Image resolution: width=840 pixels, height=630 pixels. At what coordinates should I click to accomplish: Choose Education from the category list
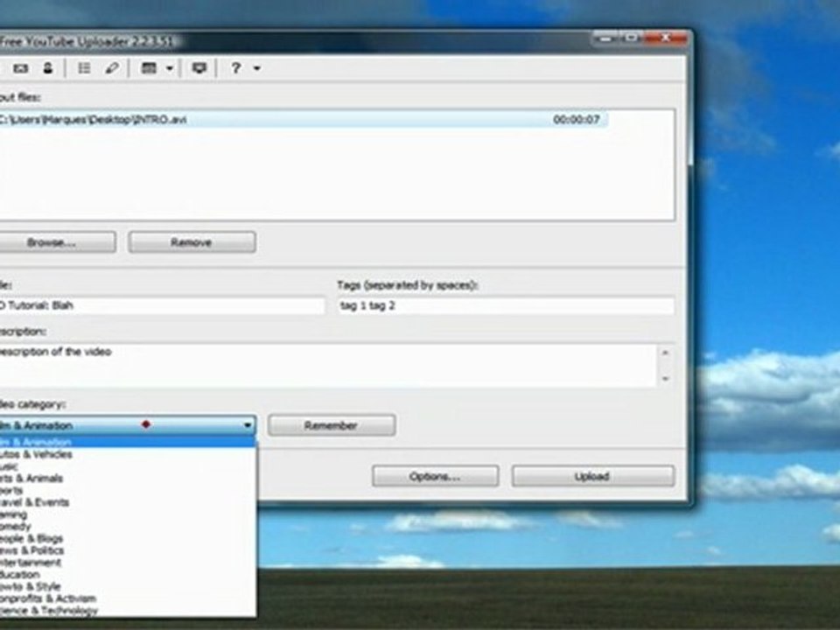128,574
